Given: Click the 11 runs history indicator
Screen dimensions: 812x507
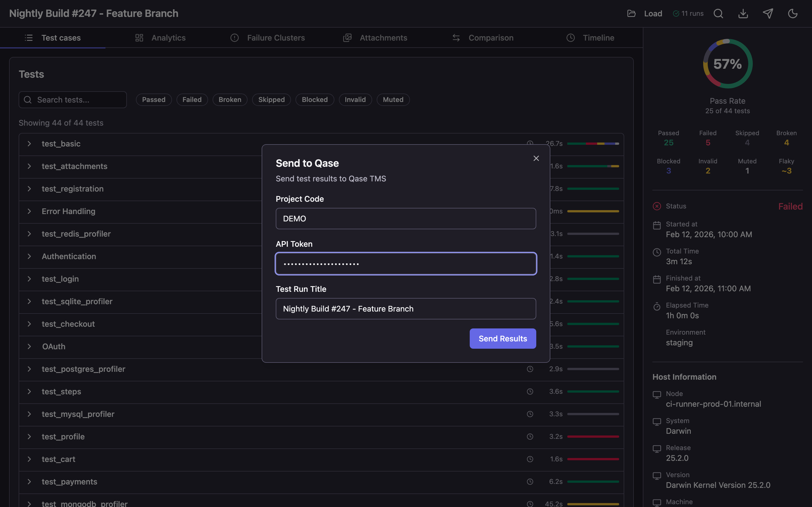Looking at the screenshot, I should 688,14.
